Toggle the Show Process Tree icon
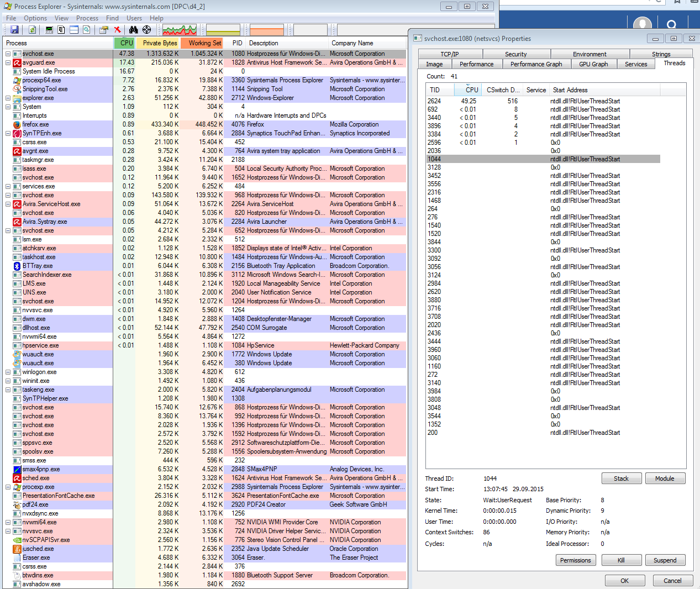700x589 pixels. pyautogui.click(x=61, y=30)
